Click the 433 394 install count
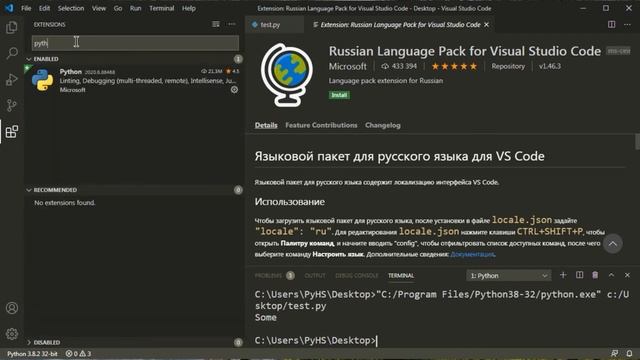The width and height of the screenshot is (640, 360). tap(399, 66)
